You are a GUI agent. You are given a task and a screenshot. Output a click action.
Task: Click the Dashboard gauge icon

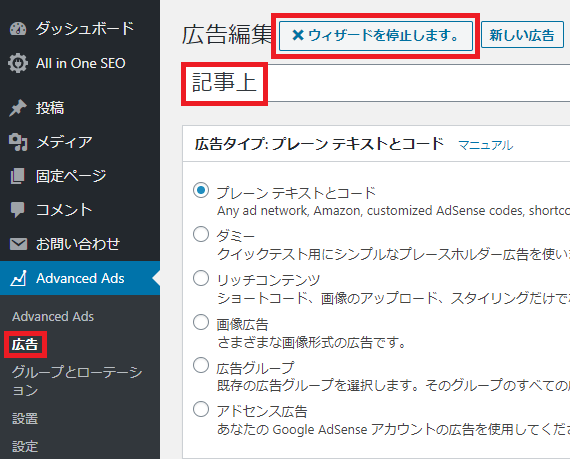pos(18,29)
